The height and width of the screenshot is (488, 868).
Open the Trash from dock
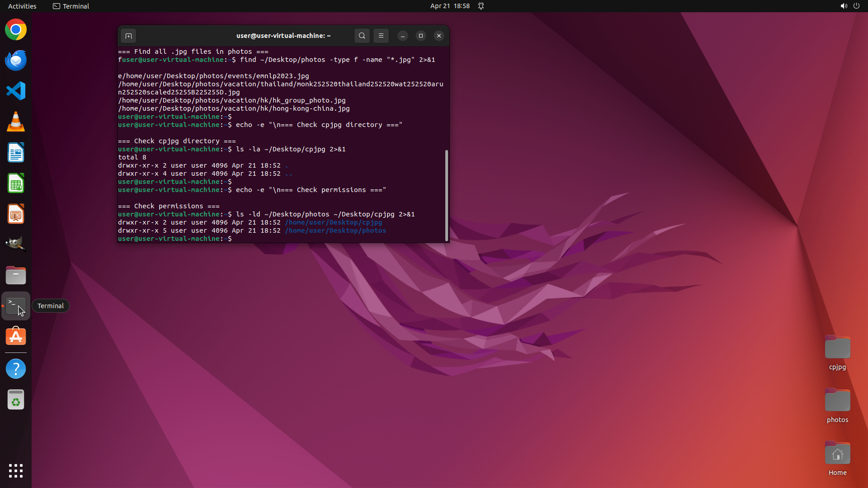click(x=16, y=400)
